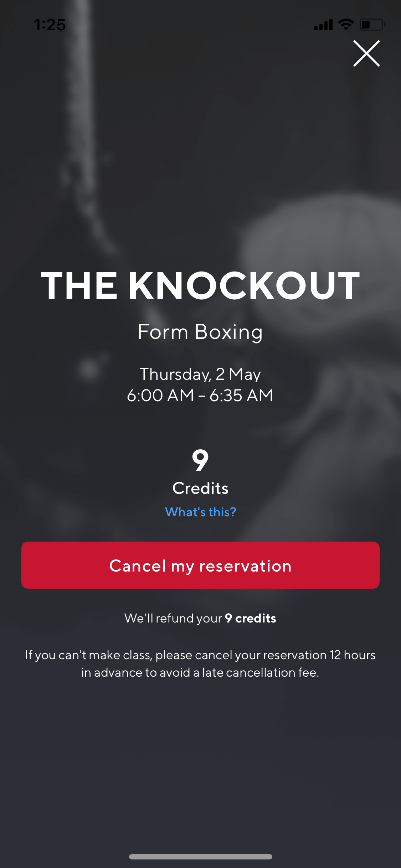Screen dimensions: 401x868
Task: Tap the Thursday, 2 May date text
Action: (x=200, y=374)
